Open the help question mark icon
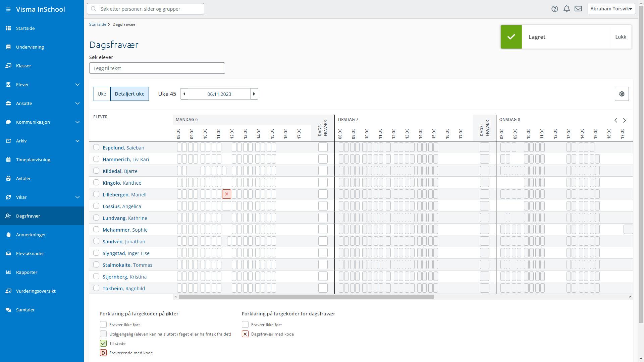Screen dimensions: 644x362 click(x=555, y=9)
